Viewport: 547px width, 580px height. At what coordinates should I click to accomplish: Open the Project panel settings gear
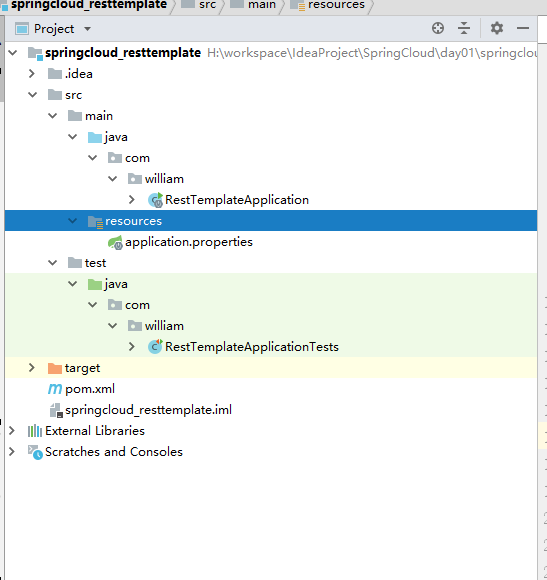point(497,28)
